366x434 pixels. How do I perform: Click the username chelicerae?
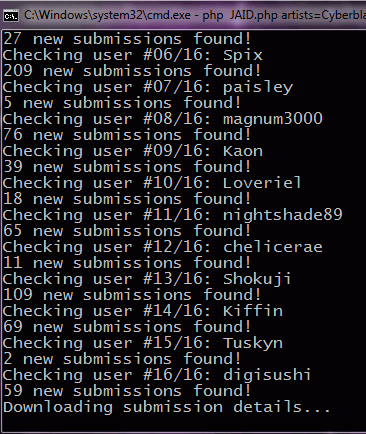[273, 247]
